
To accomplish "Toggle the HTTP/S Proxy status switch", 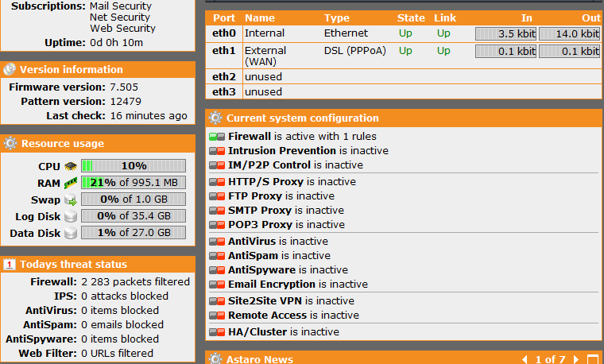I will pyautogui.click(x=217, y=182).
